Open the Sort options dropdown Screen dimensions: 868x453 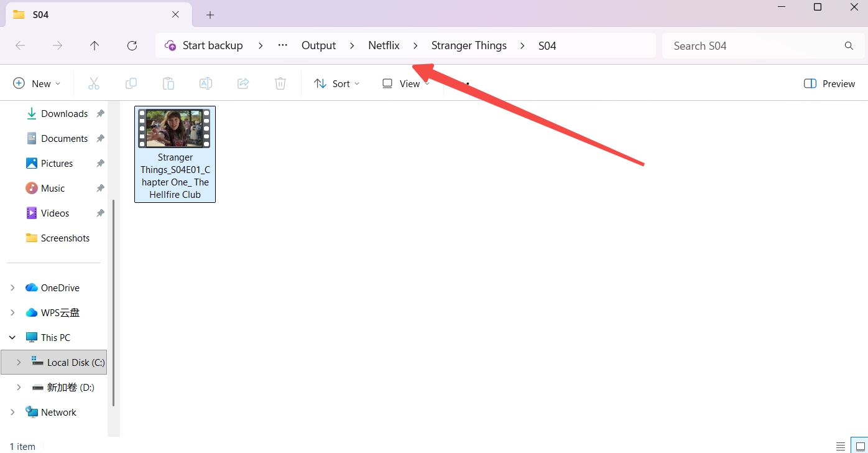(x=336, y=83)
